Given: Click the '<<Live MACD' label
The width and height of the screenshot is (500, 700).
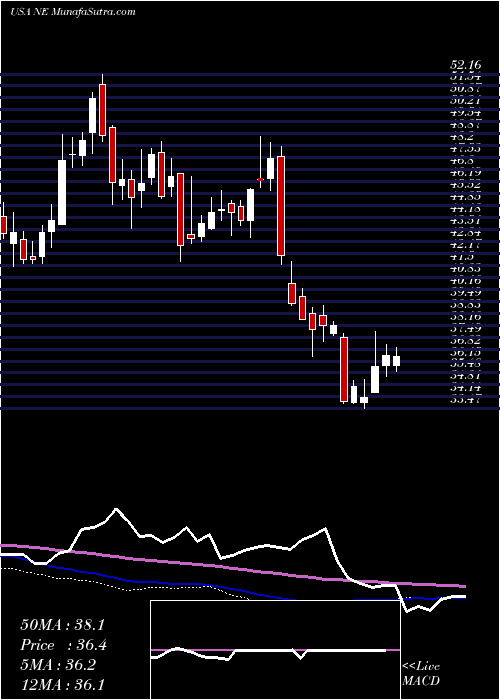Looking at the screenshot, I should click(x=421, y=674).
